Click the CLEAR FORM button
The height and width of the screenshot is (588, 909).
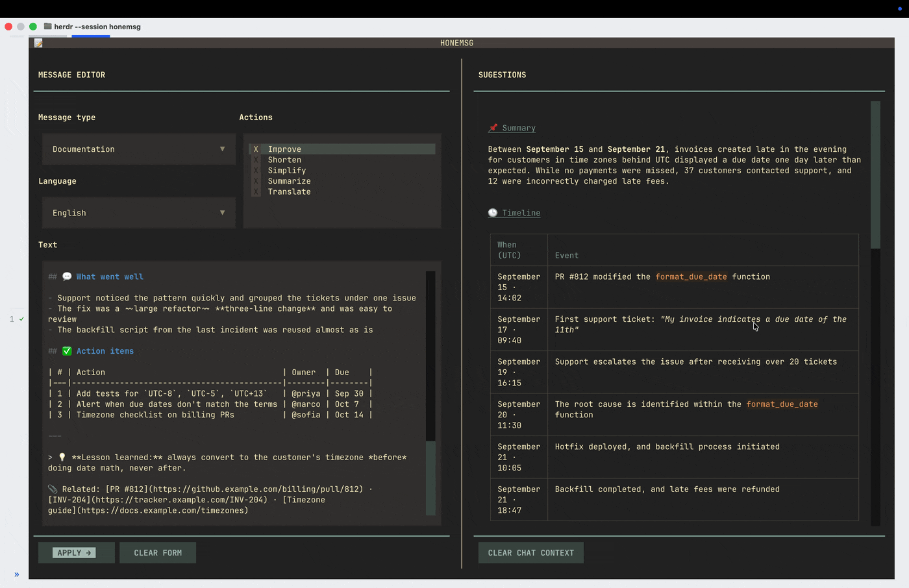coord(158,553)
